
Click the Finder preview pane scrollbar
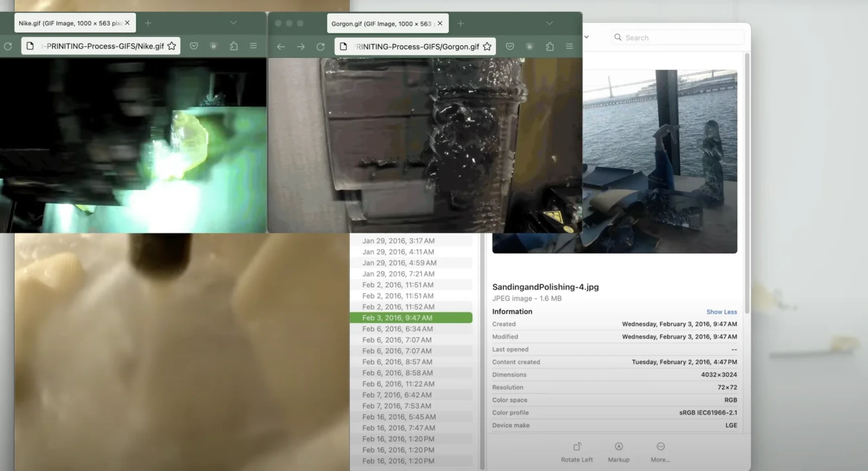coord(747,183)
